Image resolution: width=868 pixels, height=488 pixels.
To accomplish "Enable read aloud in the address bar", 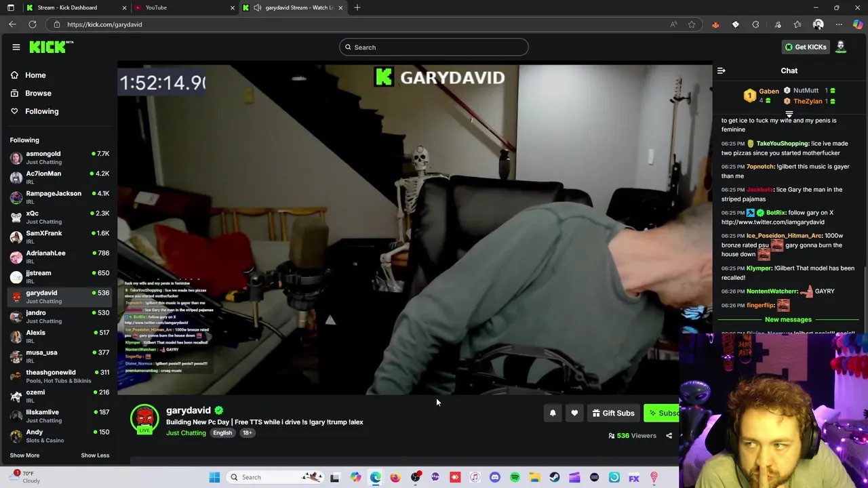I will (673, 24).
